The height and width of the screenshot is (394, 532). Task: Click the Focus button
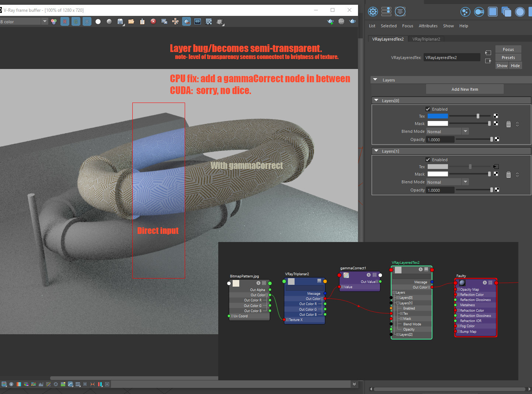point(508,49)
